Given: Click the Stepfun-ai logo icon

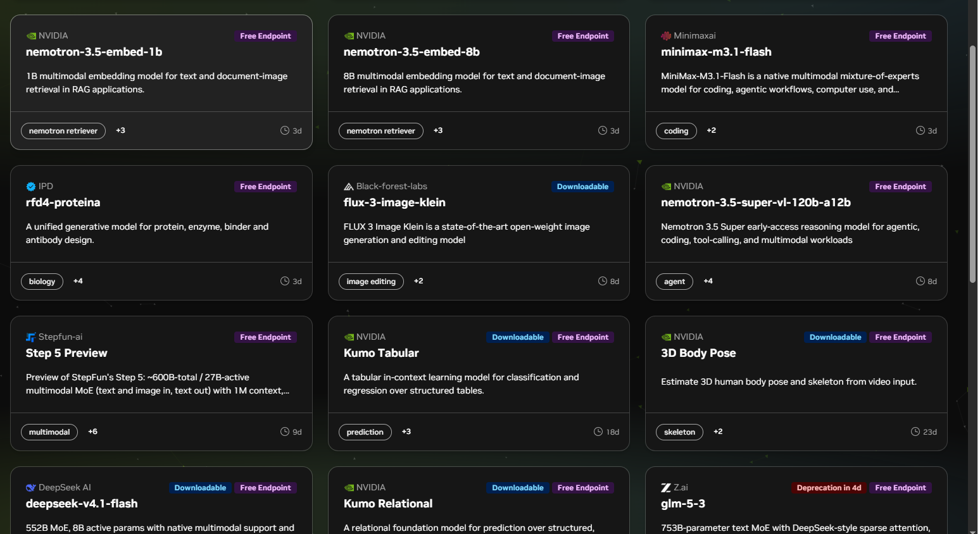Looking at the screenshot, I should pyautogui.click(x=31, y=337).
